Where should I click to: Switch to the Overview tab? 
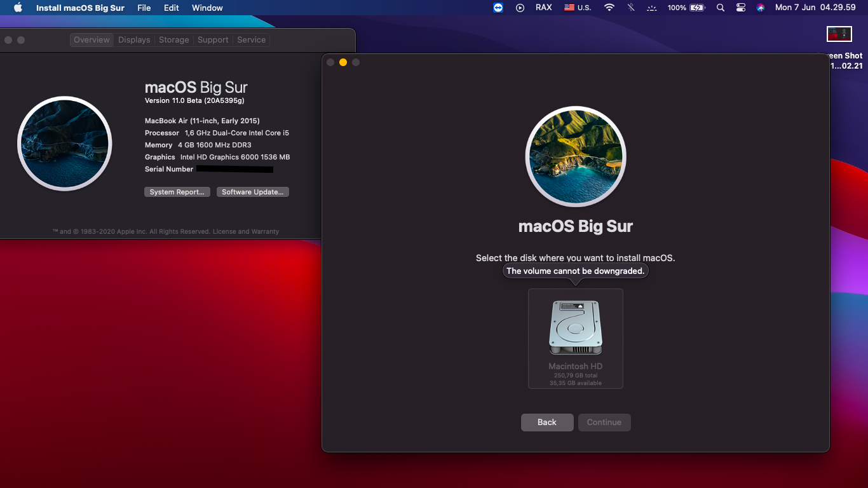click(92, 39)
